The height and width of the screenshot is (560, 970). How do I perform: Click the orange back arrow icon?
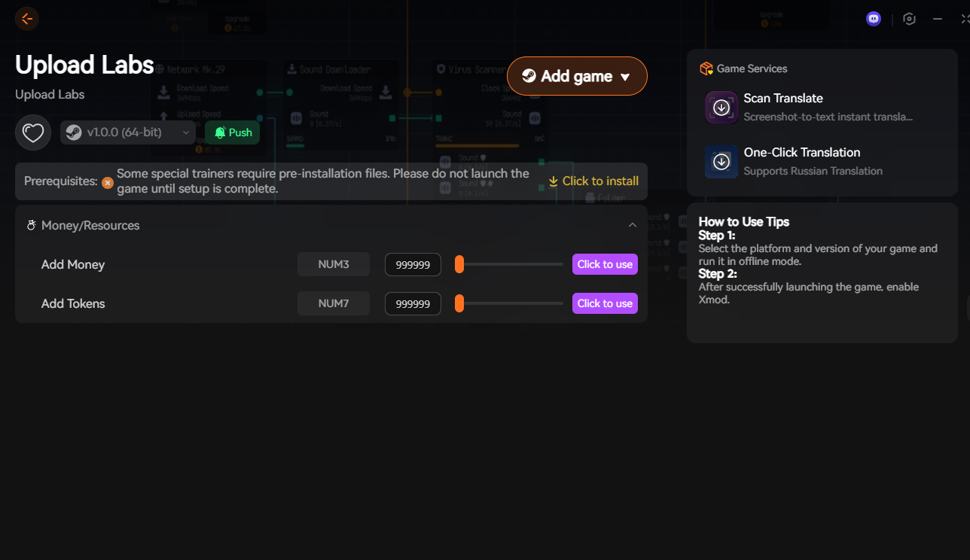[27, 19]
